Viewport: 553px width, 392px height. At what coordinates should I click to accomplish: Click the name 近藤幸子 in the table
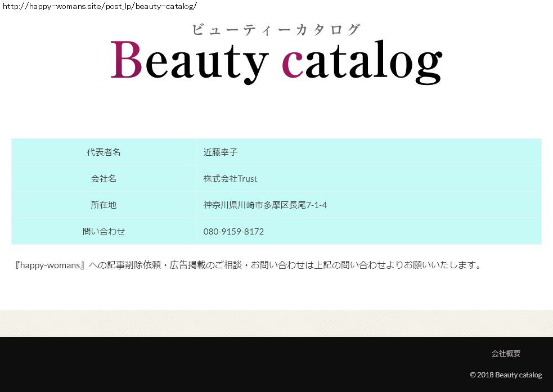(221, 152)
